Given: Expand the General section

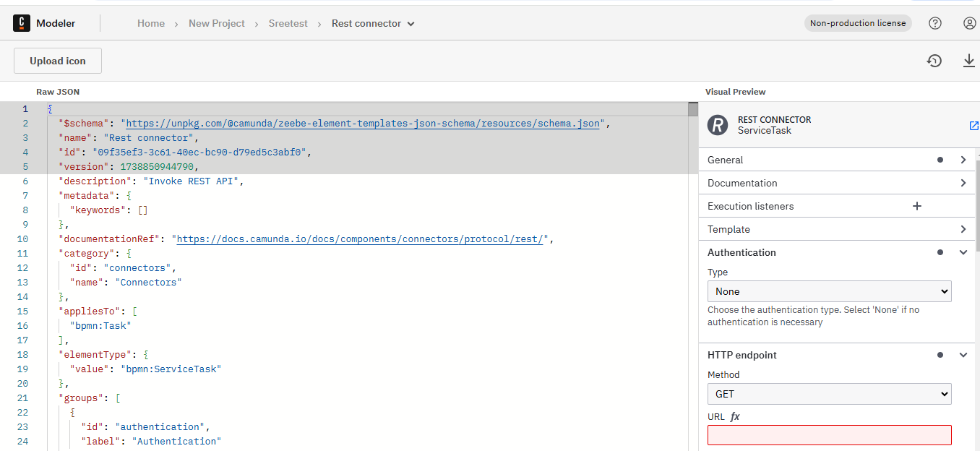Looking at the screenshot, I should pyautogui.click(x=837, y=160).
